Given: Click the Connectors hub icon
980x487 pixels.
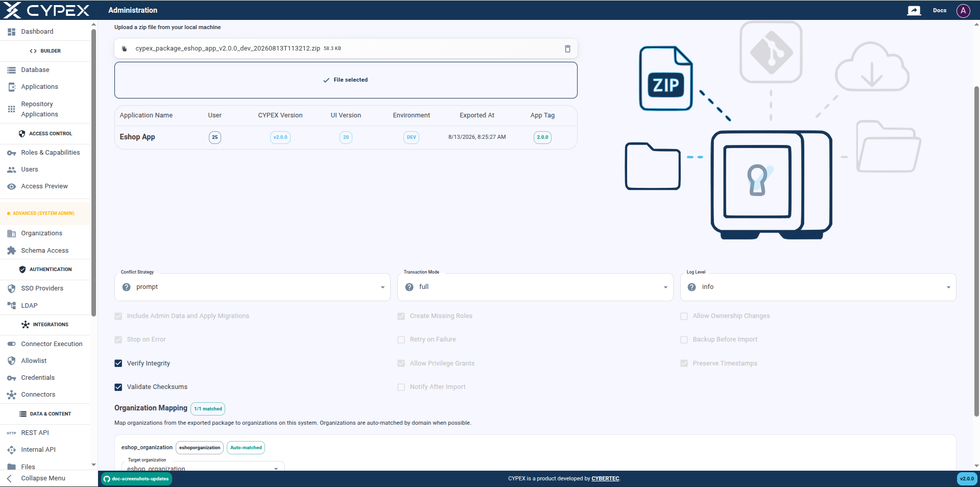Looking at the screenshot, I should click(11, 395).
